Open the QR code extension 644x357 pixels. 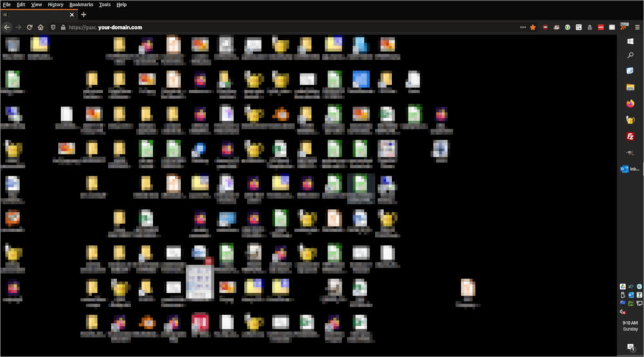(x=579, y=28)
